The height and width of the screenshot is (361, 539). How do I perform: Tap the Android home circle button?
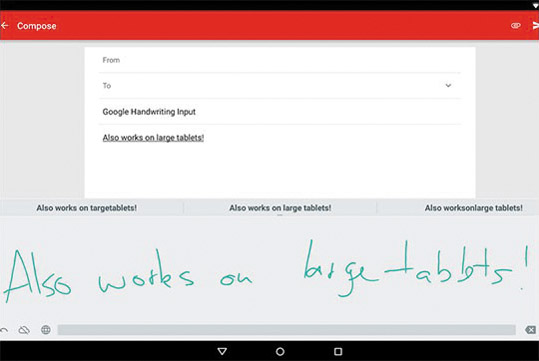(280, 351)
